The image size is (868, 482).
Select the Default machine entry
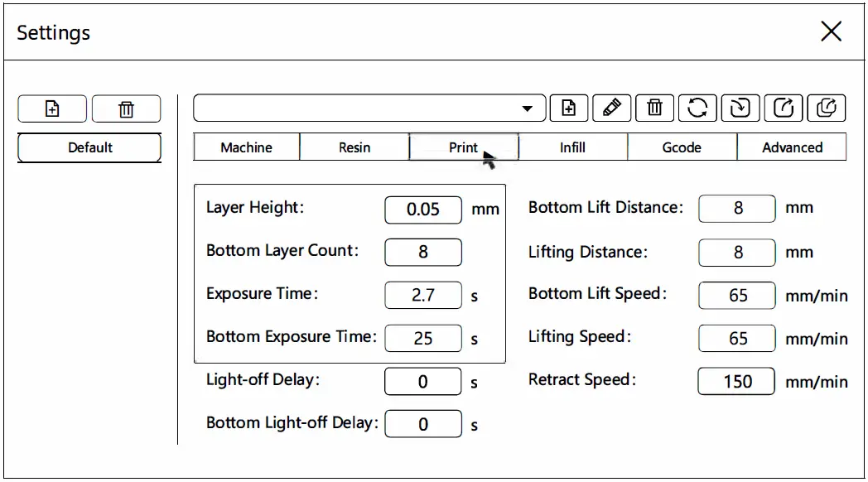tap(89, 147)
